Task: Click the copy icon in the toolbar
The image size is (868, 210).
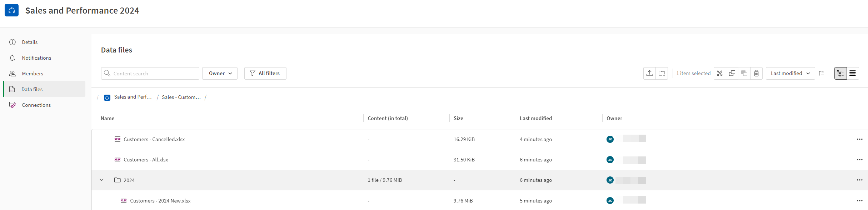Action: 732,73
